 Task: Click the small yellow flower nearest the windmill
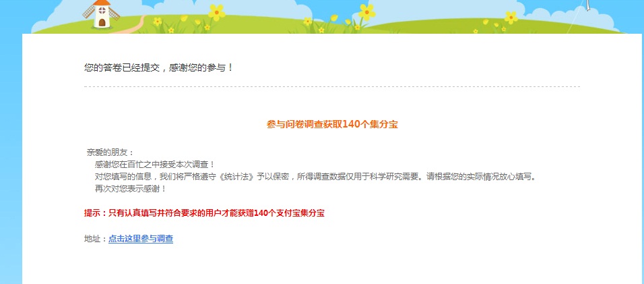pyautogui.click(x=158, y=21)
